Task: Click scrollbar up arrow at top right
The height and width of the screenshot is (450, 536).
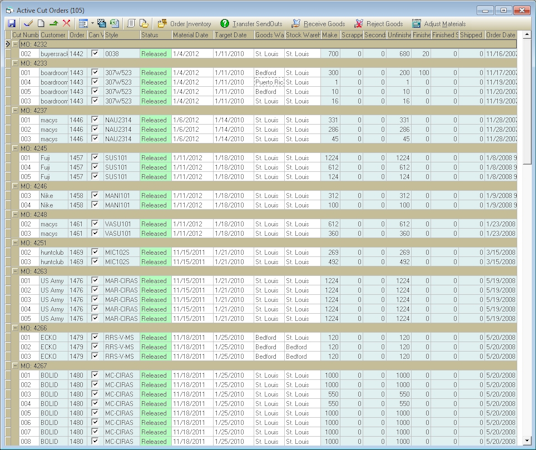Action: tap(526, 35)
